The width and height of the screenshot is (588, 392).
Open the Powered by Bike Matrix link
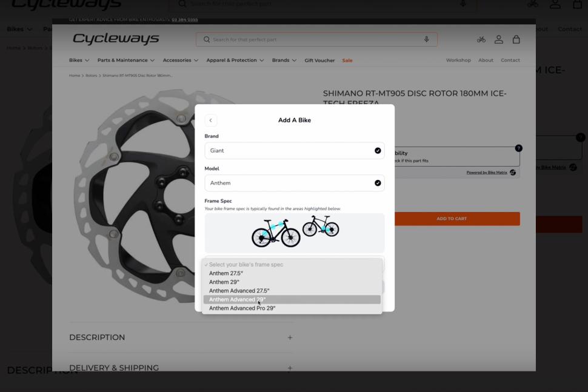(x=486, y=173)
